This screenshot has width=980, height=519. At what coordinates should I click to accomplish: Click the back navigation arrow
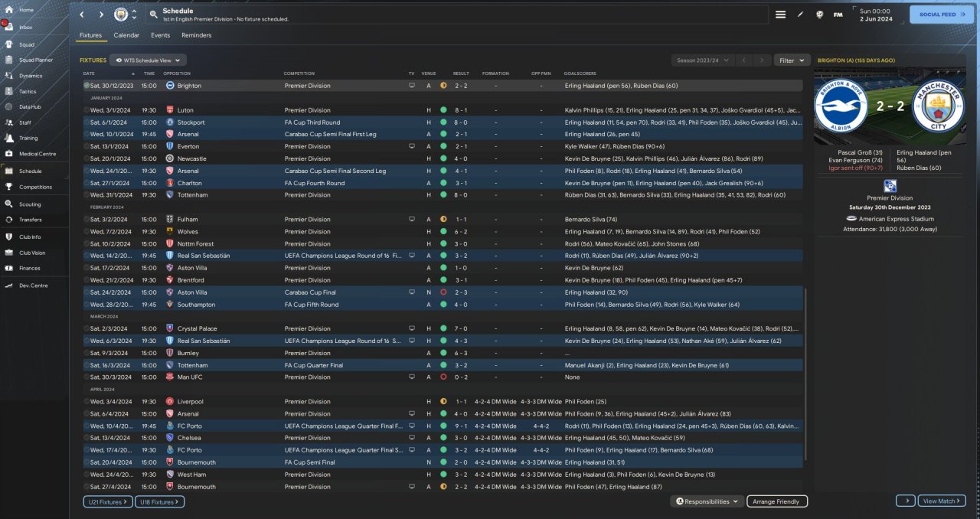82,15
